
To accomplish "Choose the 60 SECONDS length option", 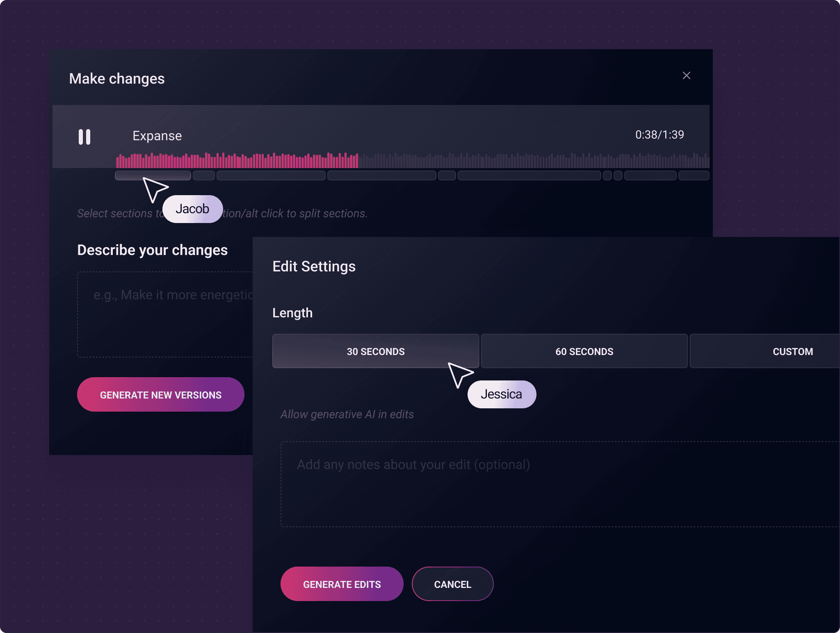I will click(x=584, y=351).
